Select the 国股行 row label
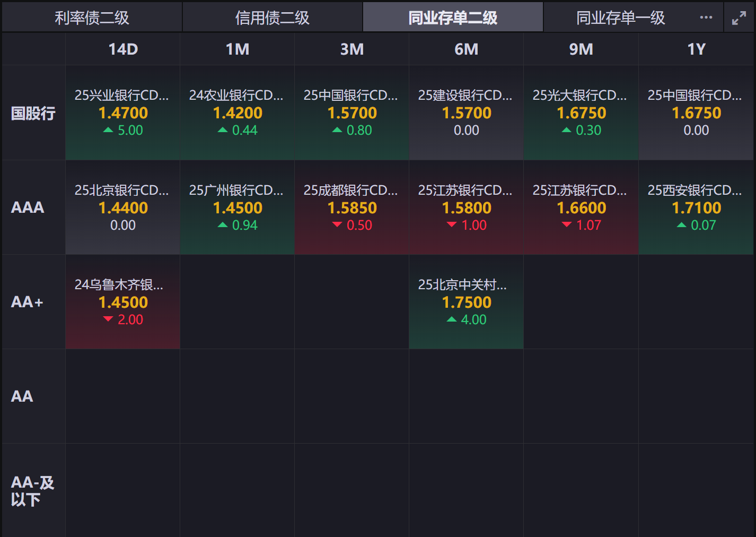The height and width of the screenshot is (537, 756). pos(33,113)
